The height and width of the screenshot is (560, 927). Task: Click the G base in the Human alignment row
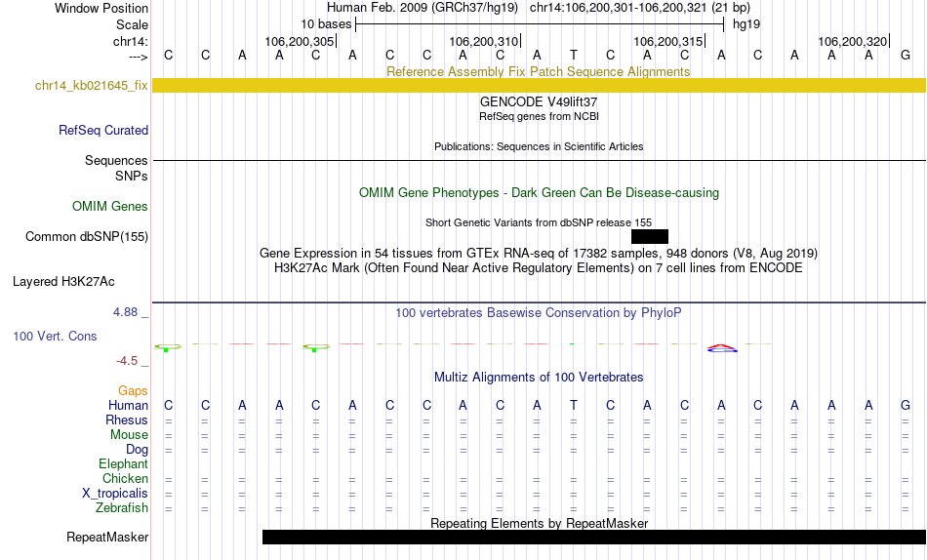pyautogui.click(x=906, y=405)
